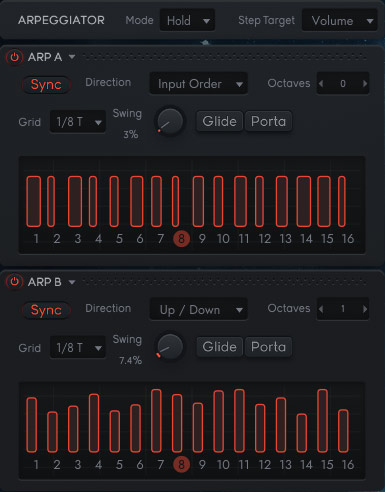Image resolution: width=385 pixels, height=492 pixels.
Task: Click ARP B step 14 bar
Action: 302,433
